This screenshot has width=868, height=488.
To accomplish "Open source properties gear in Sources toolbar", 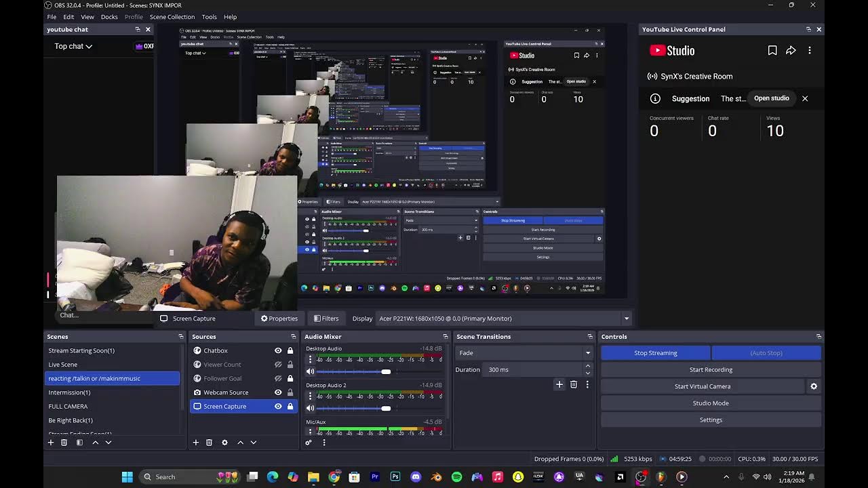I will (x=224, y=443).
